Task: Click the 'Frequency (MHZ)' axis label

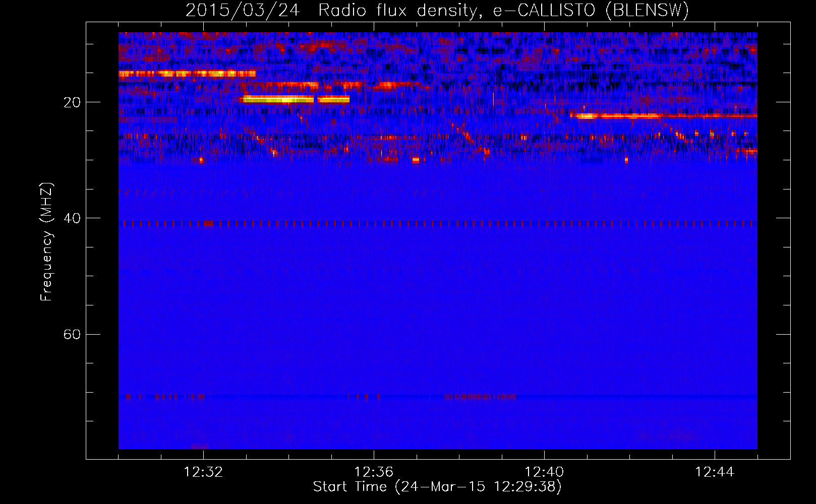Action: coord(46,242)
